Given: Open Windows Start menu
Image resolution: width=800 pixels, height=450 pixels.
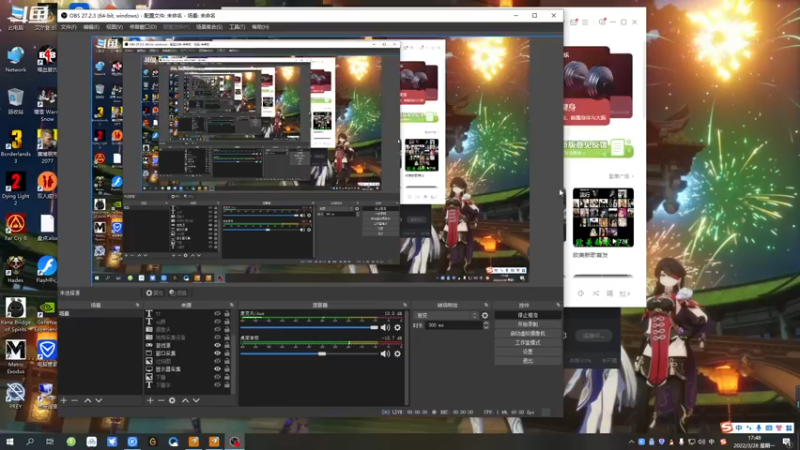Looking at the screenshot, I should click(10, 441).
